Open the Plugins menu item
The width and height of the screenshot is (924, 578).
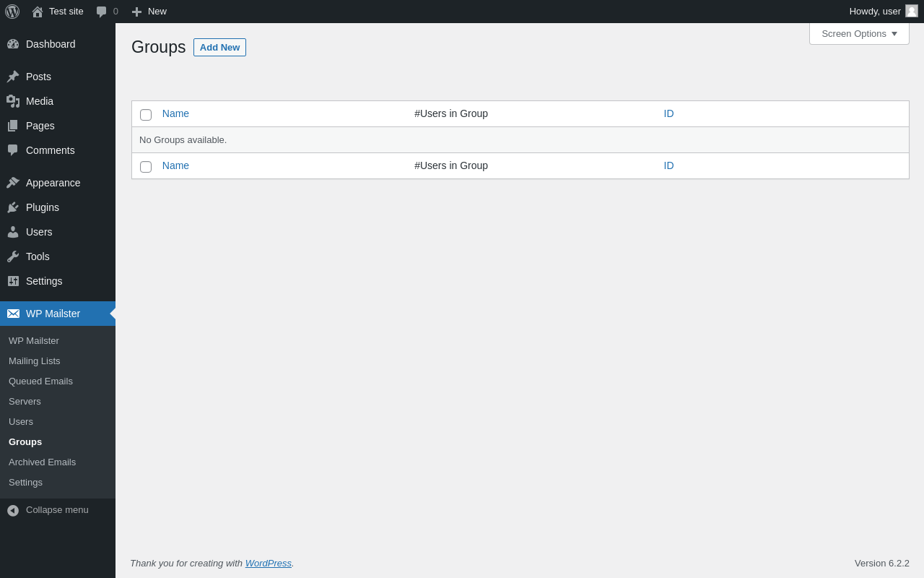pyautogui.click(x=58, y=207)
